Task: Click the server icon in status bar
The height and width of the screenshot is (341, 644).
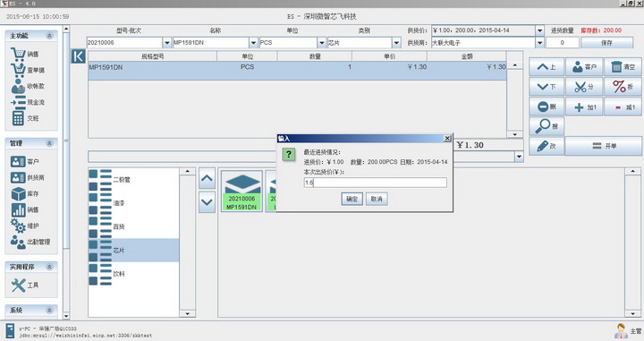Action: click(x=10, y=330)
